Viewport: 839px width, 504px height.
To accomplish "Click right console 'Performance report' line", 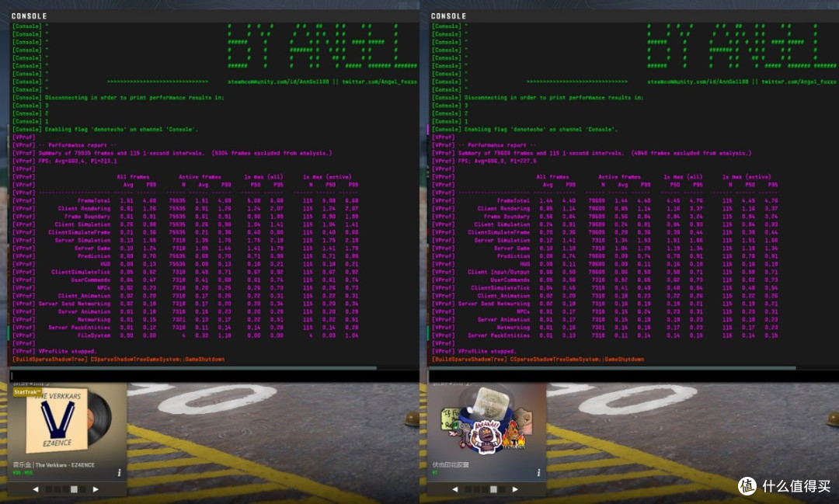I will click(484, 145).
